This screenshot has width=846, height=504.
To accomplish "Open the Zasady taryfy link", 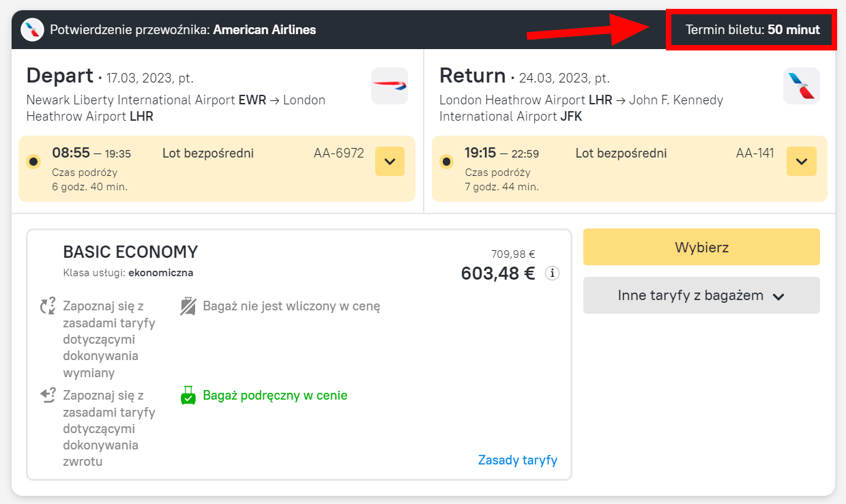I will (x=517, y=460).
